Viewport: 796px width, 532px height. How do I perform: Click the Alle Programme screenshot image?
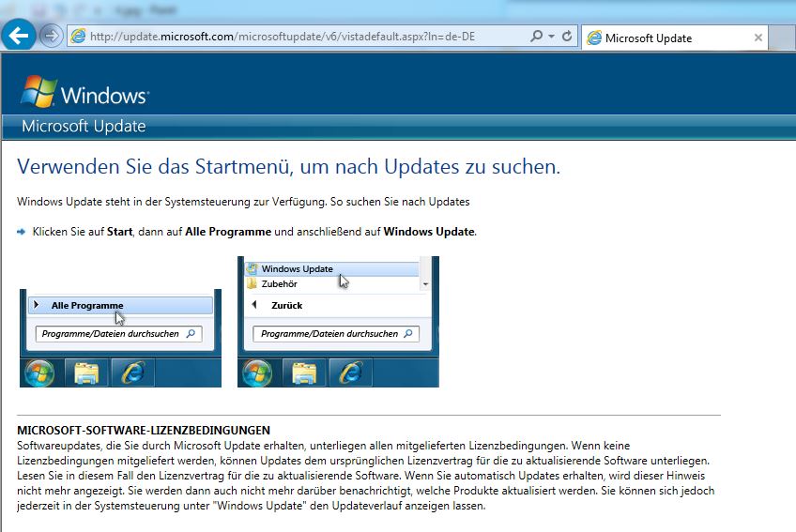click(120, 338)
